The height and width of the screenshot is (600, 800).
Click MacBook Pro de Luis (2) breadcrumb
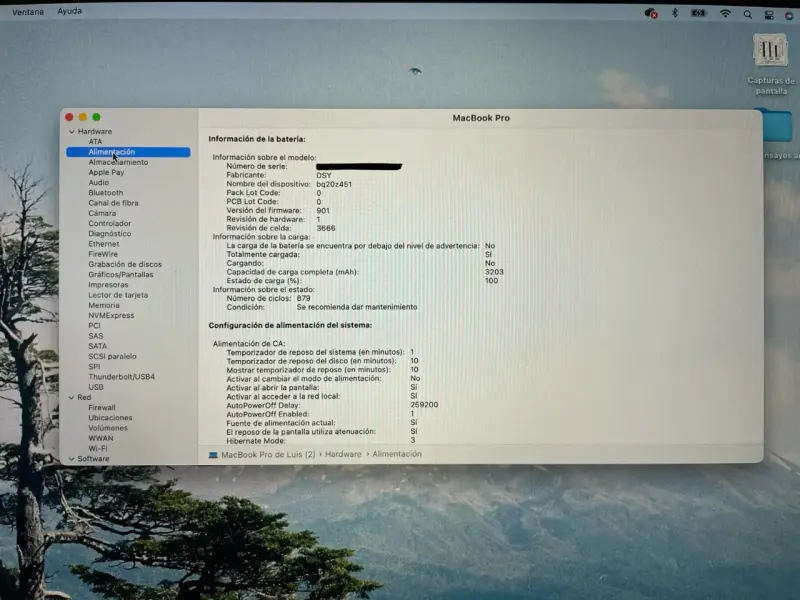click(x=268, y=455)
